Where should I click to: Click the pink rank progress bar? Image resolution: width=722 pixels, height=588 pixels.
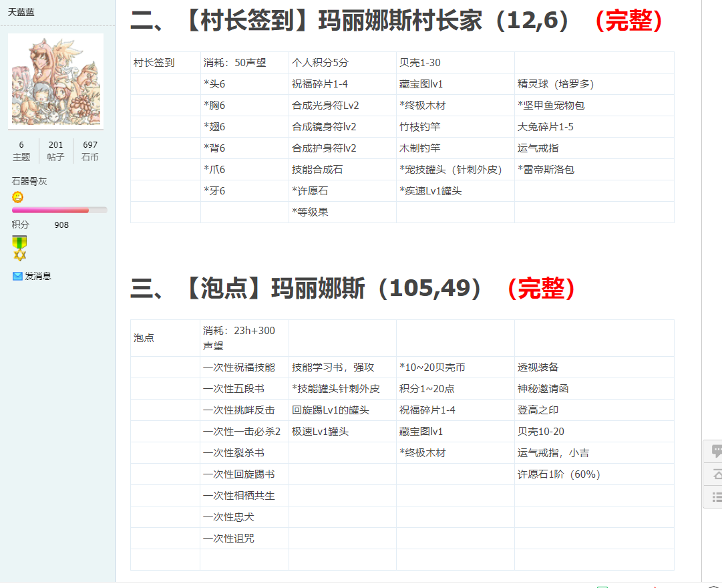pos(59,210)
